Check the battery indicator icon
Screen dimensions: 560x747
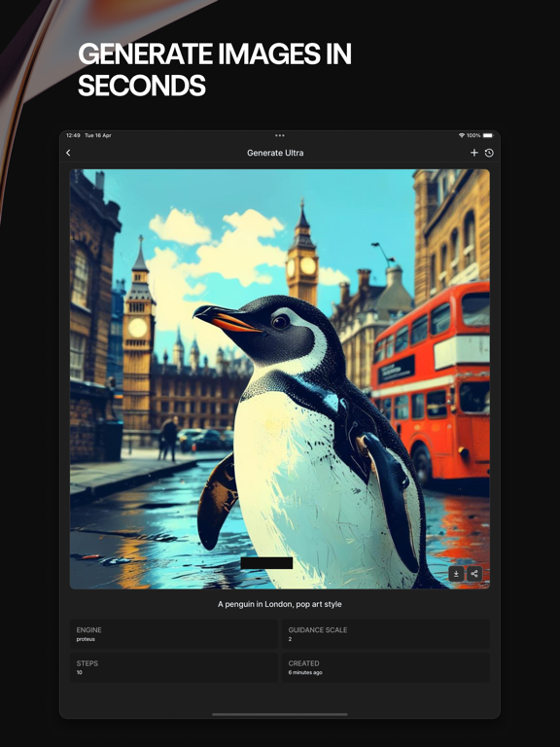click(x=488, y=135)
